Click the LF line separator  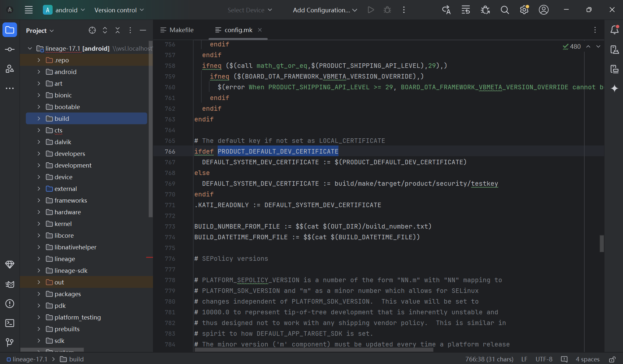[x=524, y=359]
